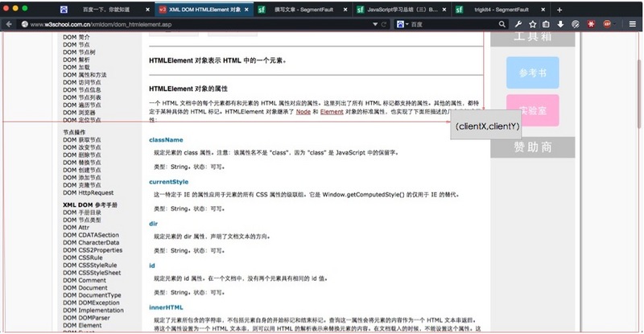This screenshot has width=644, height=334.
Task: Open sidebar link DOM 改变节点
Action: [x=82, y=147]
